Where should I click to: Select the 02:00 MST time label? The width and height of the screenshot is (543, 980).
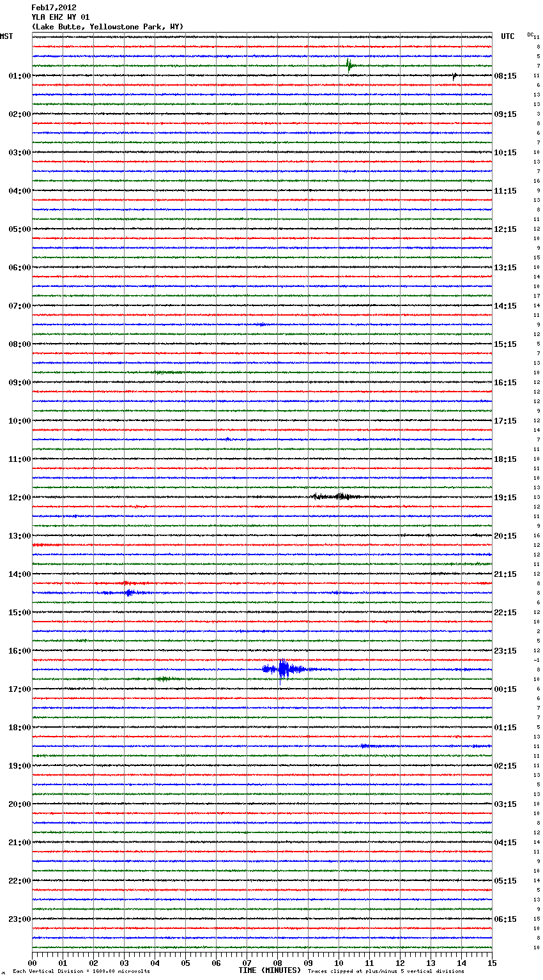point(20,114)
